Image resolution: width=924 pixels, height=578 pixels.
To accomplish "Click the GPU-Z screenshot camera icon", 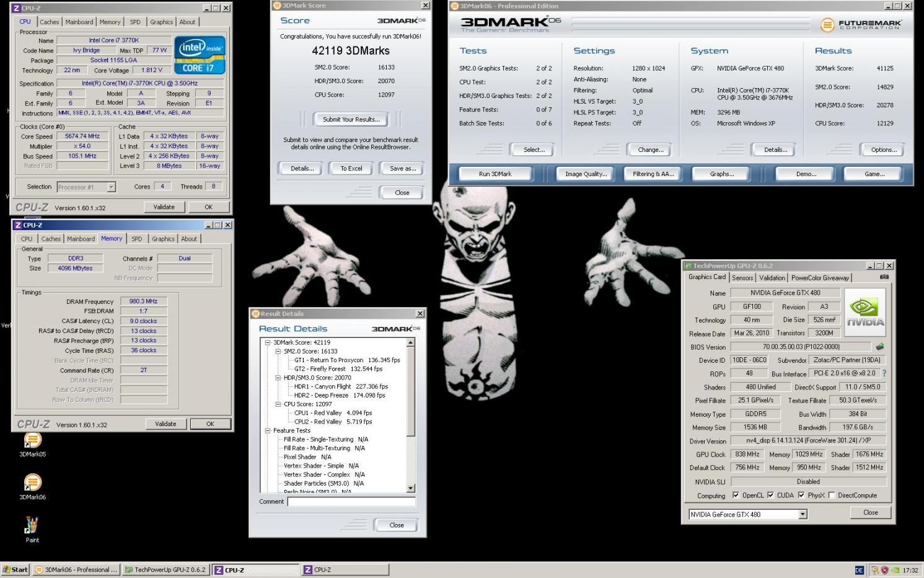I will [x=884, y=277].
